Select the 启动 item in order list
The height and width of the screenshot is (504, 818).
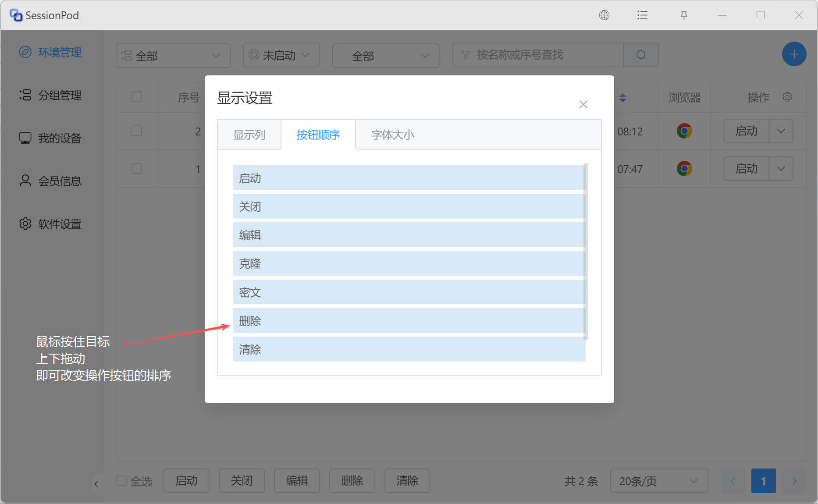pyautogui.click(x=409, y=178)
